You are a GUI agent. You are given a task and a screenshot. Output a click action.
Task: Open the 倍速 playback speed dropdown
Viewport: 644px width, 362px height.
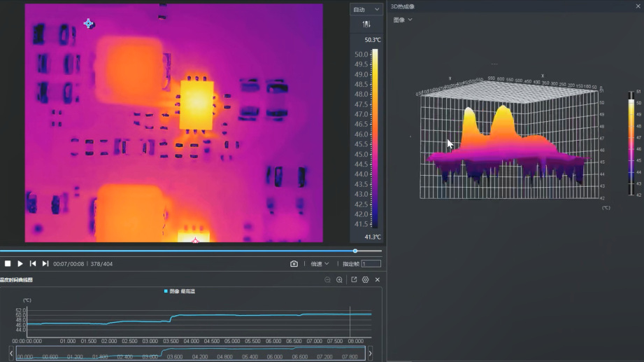(320, 264)
